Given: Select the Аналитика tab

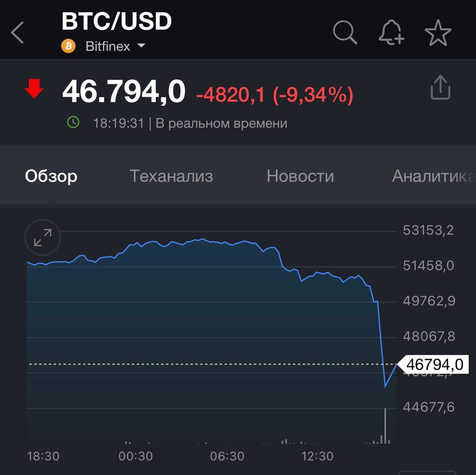Looking at the screenshot, I should tap(433, 176).
